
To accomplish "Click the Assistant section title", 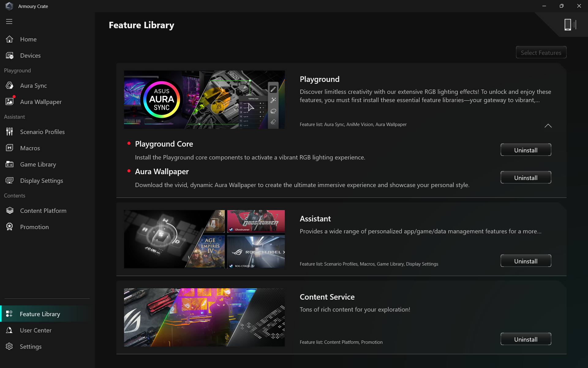I will point(315,219).
